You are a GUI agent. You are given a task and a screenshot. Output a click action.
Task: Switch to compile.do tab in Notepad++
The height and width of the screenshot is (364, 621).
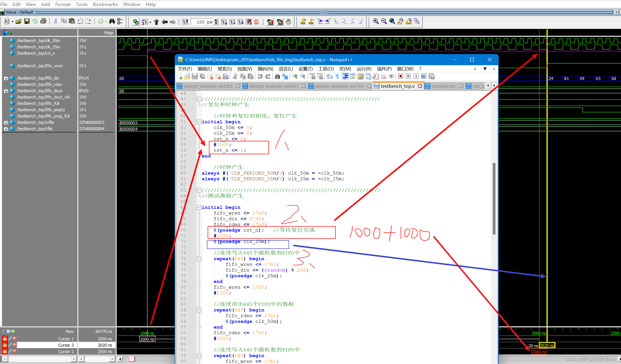click(443, 86)
